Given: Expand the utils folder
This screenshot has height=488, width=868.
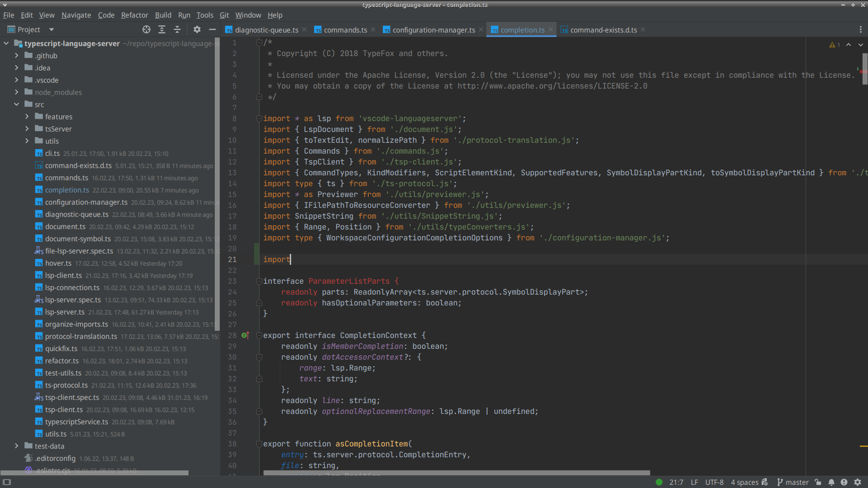Looking at the screenshot, I should pos(27,141).
